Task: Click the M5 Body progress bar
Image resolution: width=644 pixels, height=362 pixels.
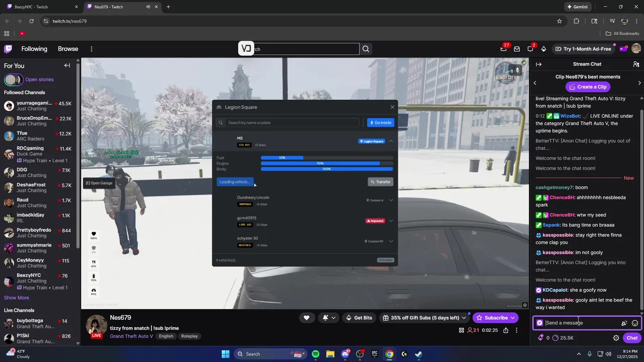Action: point(327,169)
